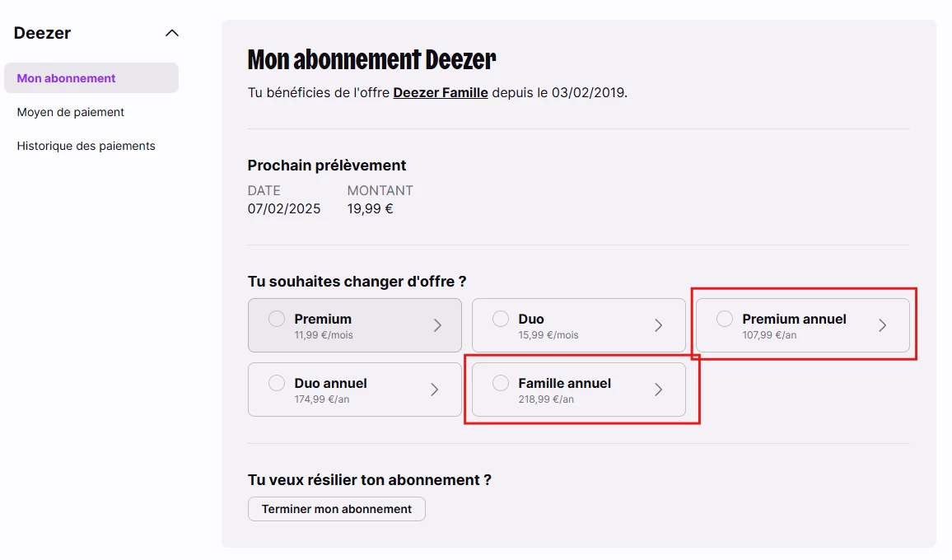The height and width of the screenshot is (560, 952).
Task: Go to Moyen de paiement
Action: point(71,112)
